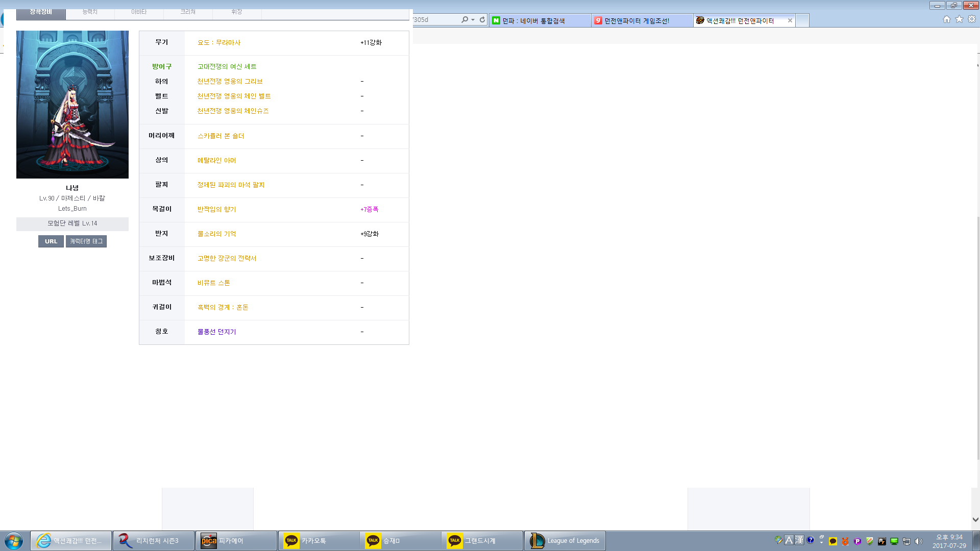
Task: Open 고대전쟁의 여신 세트 link
Action: pyautogui.click(x=227, y=67)
